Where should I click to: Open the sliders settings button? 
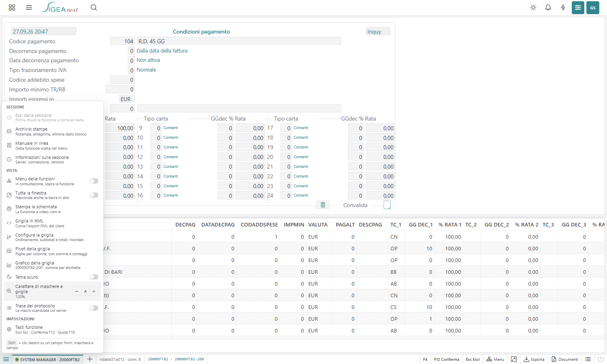point(578,8)
